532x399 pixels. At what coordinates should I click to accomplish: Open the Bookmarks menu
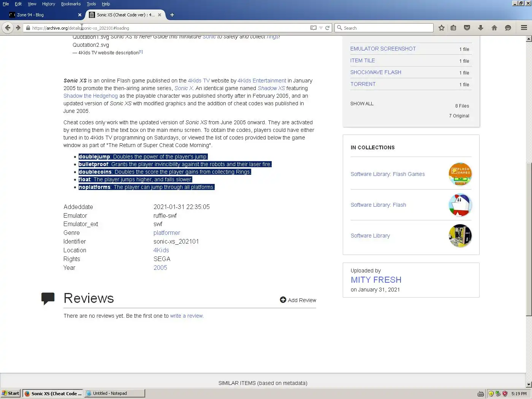pos(71,4)
